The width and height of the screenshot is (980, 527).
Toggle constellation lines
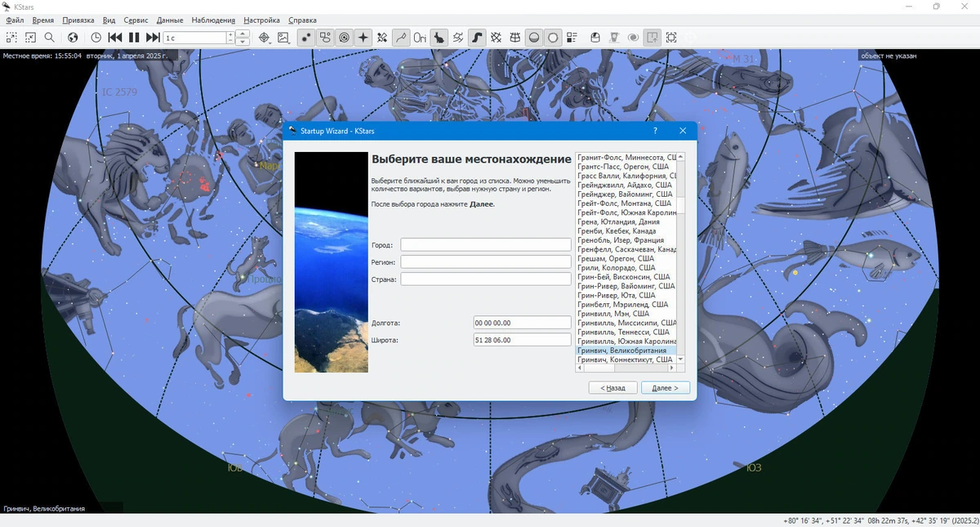(x=401, y=38)
